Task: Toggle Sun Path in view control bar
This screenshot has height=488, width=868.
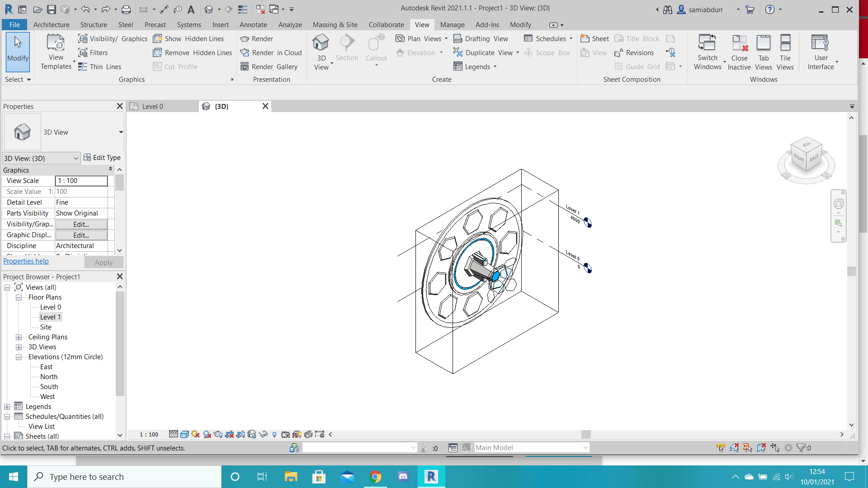Action: (195, 434)
